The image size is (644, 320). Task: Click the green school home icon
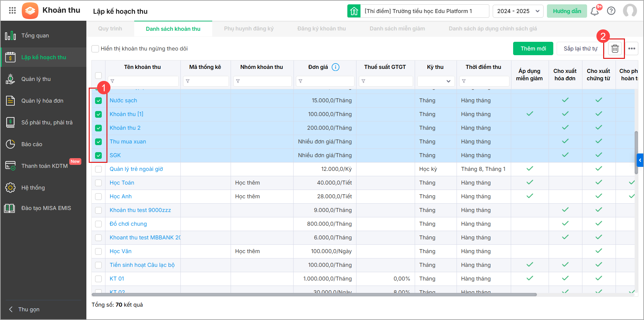(354, 11)
